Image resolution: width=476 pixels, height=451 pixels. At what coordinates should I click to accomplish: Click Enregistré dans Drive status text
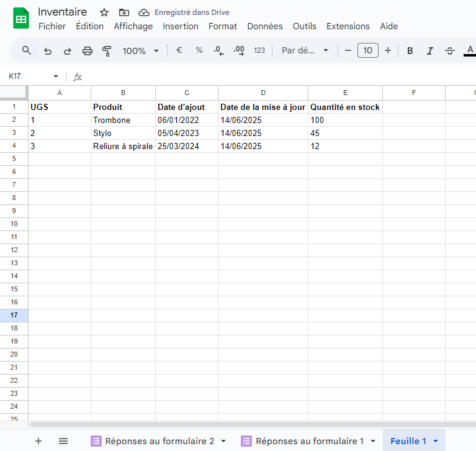pyautogui.click(x=192, y=12)
